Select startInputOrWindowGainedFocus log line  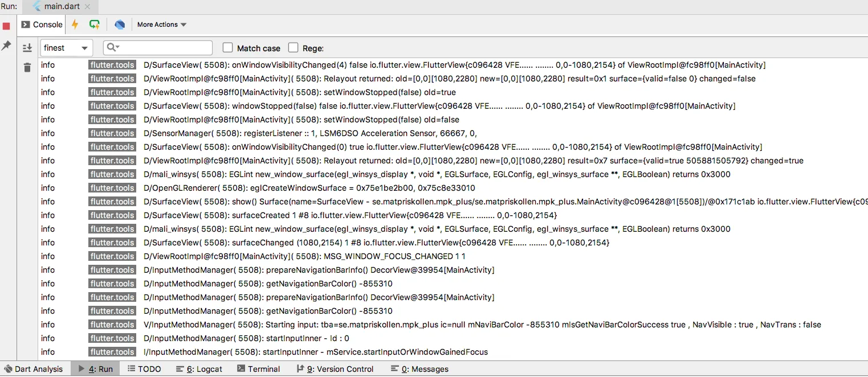coord(453,352)
